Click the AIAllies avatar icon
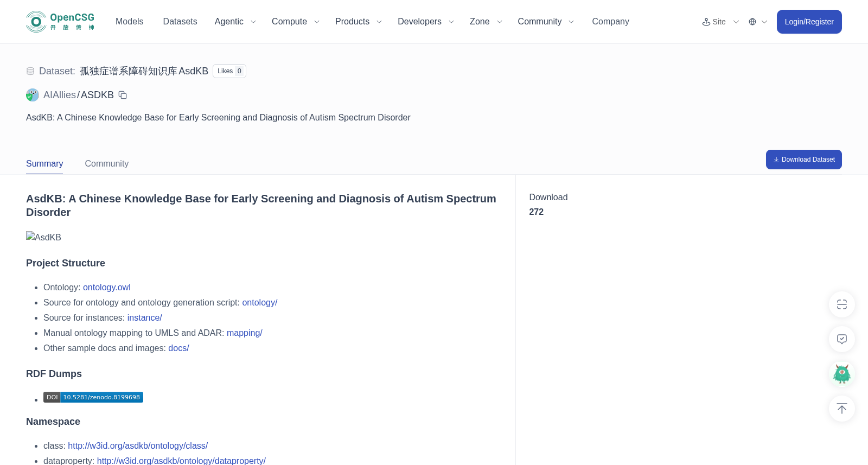868x465 pixels. tap(33, 95)
